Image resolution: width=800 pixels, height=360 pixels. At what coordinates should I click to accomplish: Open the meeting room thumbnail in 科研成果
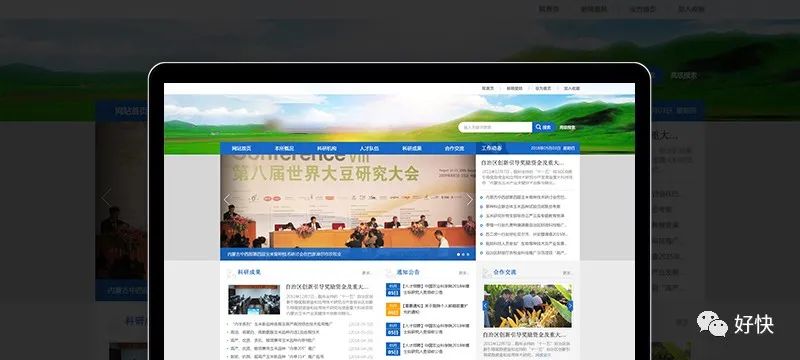(254, 299)
